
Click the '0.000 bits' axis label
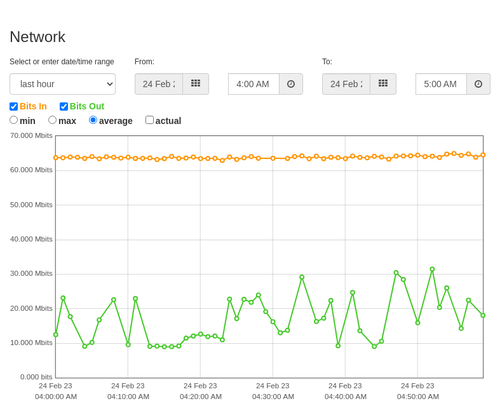coord(36,377)
